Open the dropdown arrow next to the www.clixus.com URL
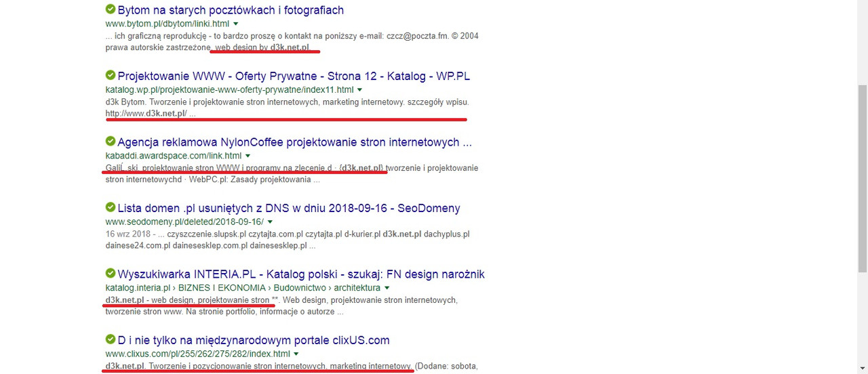868x374 pixels. click(296, 354)
